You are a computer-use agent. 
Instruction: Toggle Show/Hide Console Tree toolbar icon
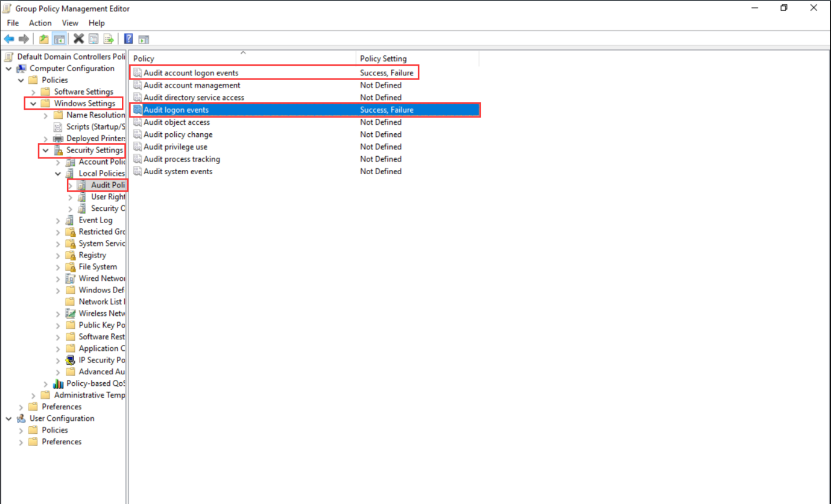59,39
